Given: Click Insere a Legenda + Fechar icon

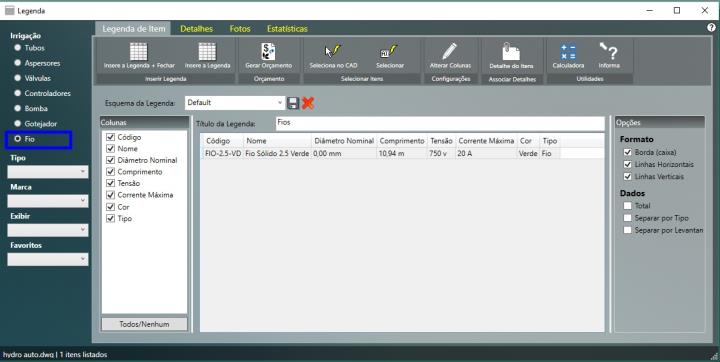Looking at the screenshot, I should pyautogui.click(x=139, y=51).
